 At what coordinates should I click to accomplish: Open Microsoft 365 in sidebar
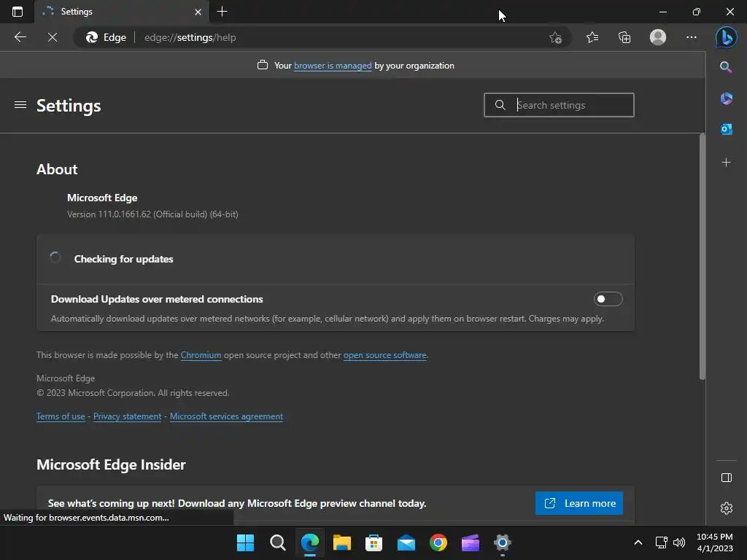pyautogui.click(x=726, y=98)
